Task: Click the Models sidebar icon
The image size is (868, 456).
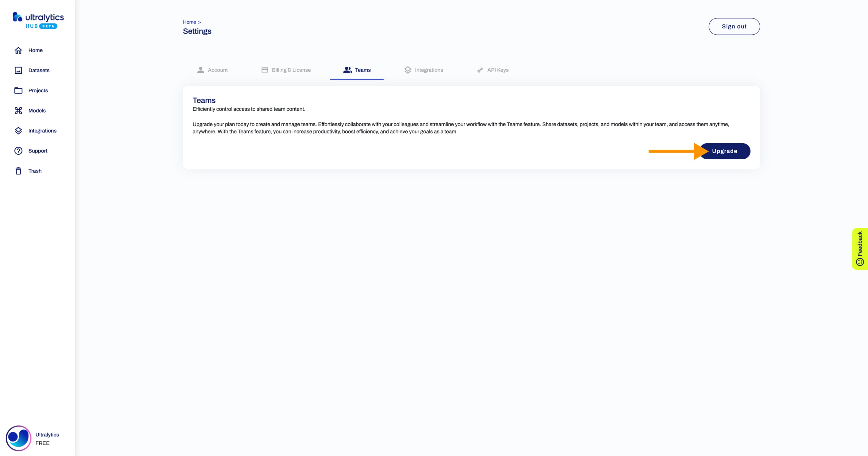Action: [18, 110]
